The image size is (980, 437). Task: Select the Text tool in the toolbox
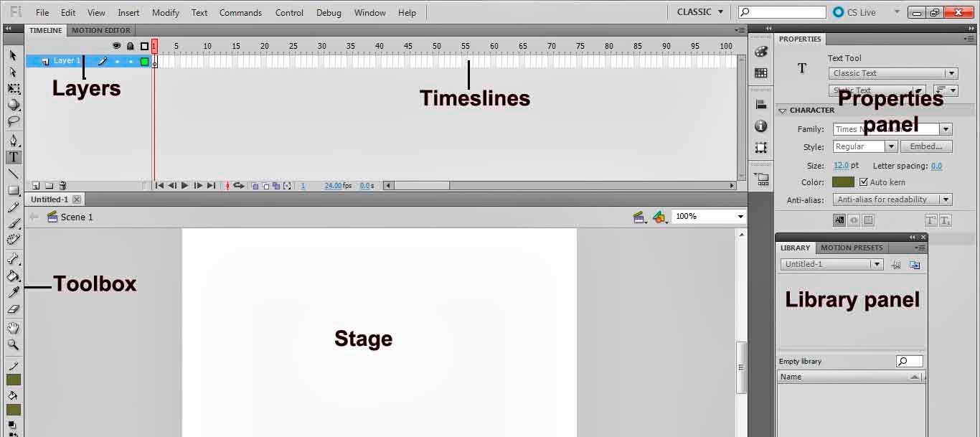(x=13, y=156)
